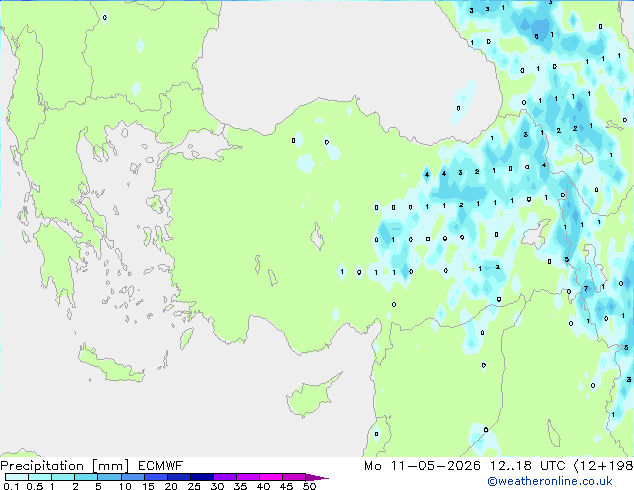Click the island of Crete on map
Viewport: 634px width, 490px height.
(111, 365)
